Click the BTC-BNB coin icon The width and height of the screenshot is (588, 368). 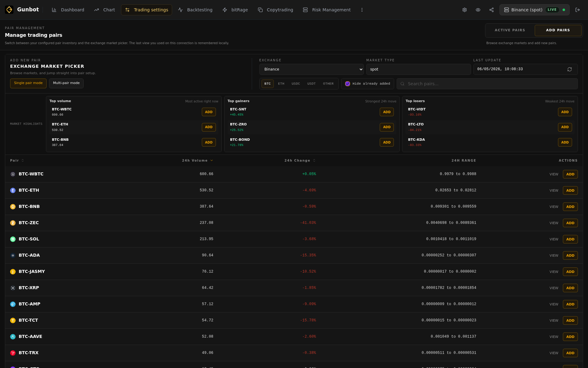(13, 207)
